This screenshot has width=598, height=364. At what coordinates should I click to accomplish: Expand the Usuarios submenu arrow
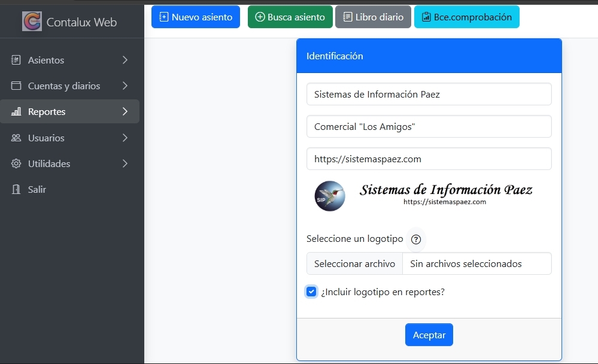pyautogui.click(x=125, y=138)
